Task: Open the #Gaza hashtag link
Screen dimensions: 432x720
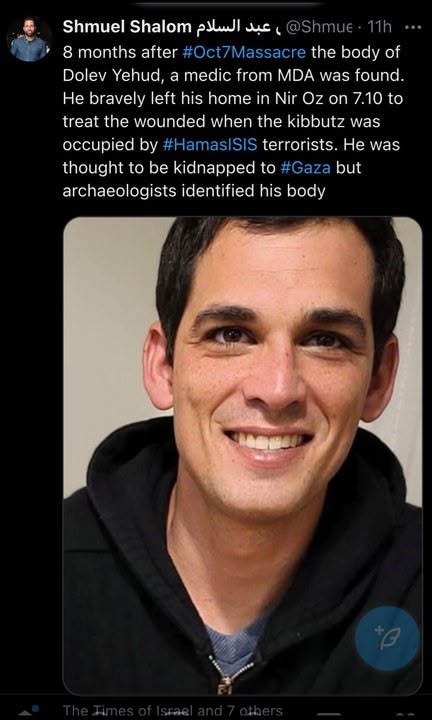Action: [305, 168]
